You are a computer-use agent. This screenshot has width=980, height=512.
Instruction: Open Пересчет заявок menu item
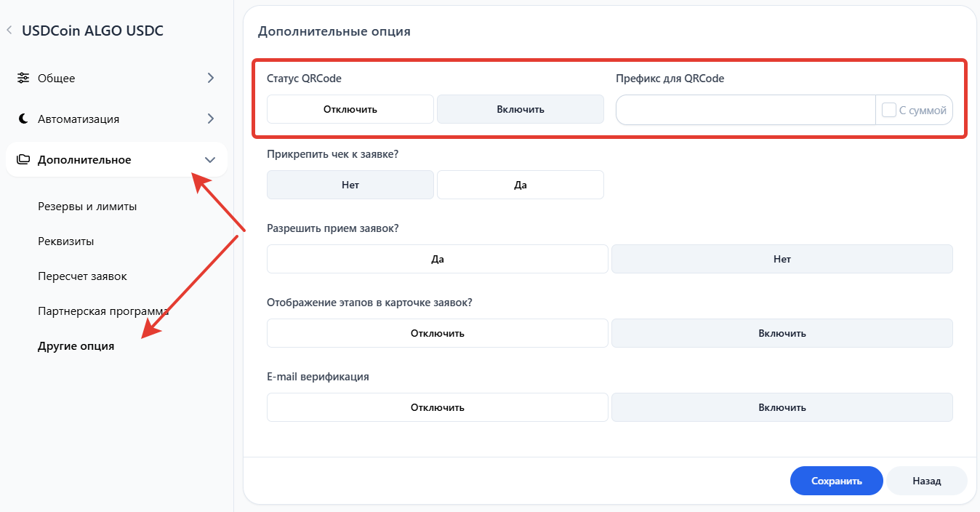pyautogui.click(x=82, y=276)
